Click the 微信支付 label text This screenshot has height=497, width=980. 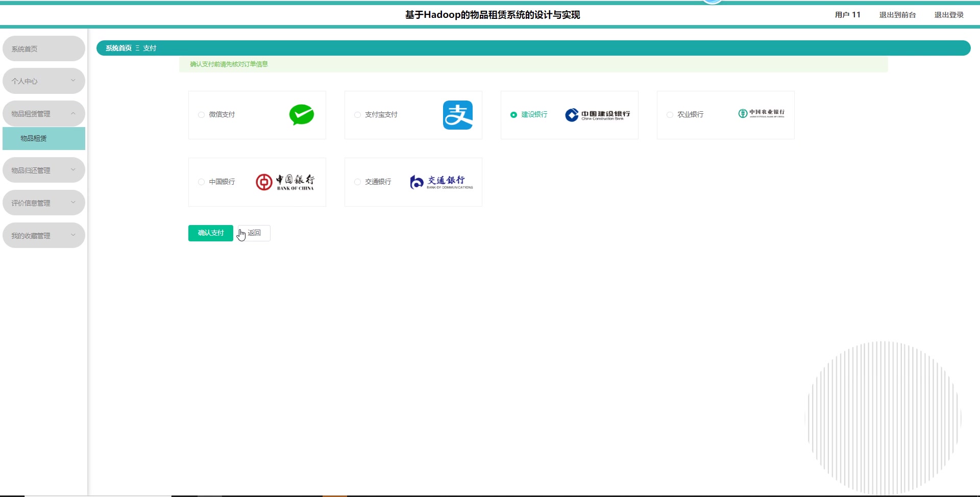point(222,115)
